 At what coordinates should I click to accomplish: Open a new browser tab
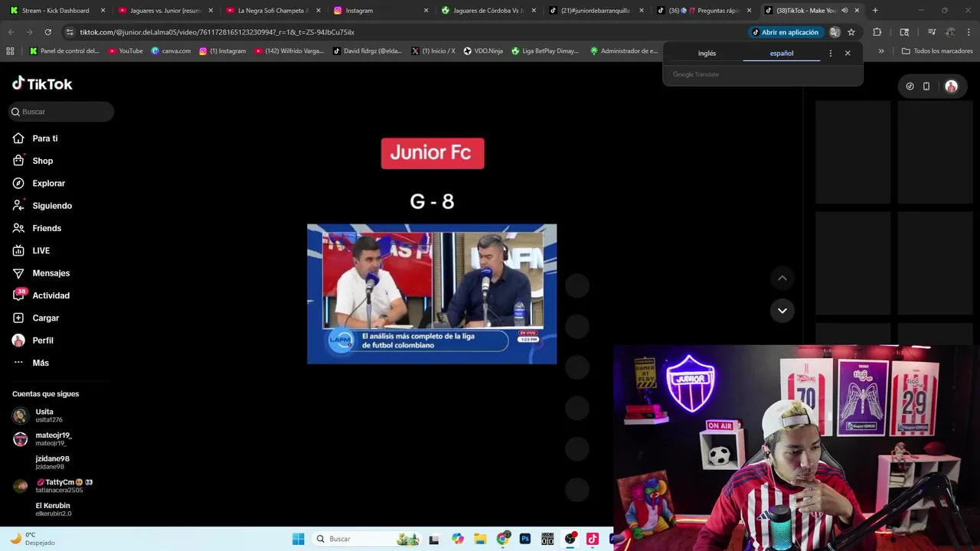point(875,11)
